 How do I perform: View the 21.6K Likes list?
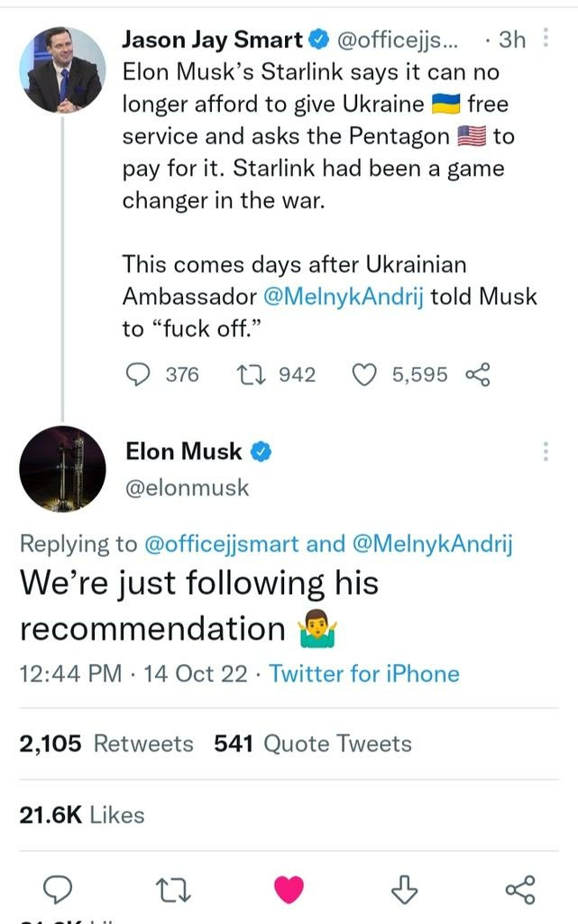point(82,815)
